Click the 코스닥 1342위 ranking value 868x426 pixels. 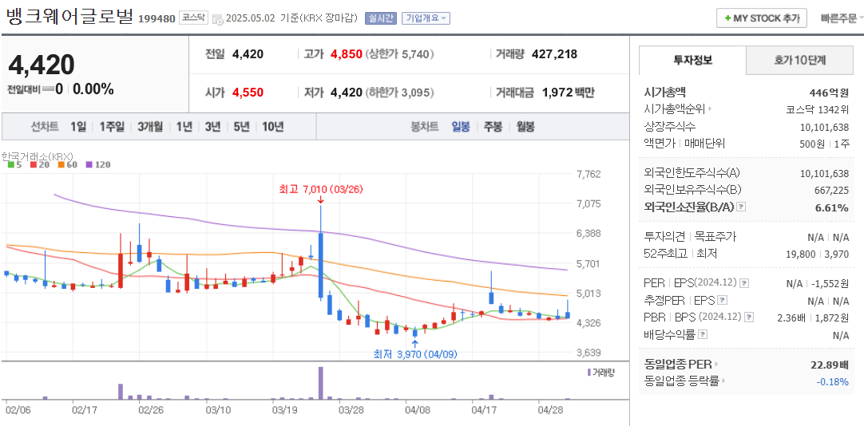click(817, 109)
